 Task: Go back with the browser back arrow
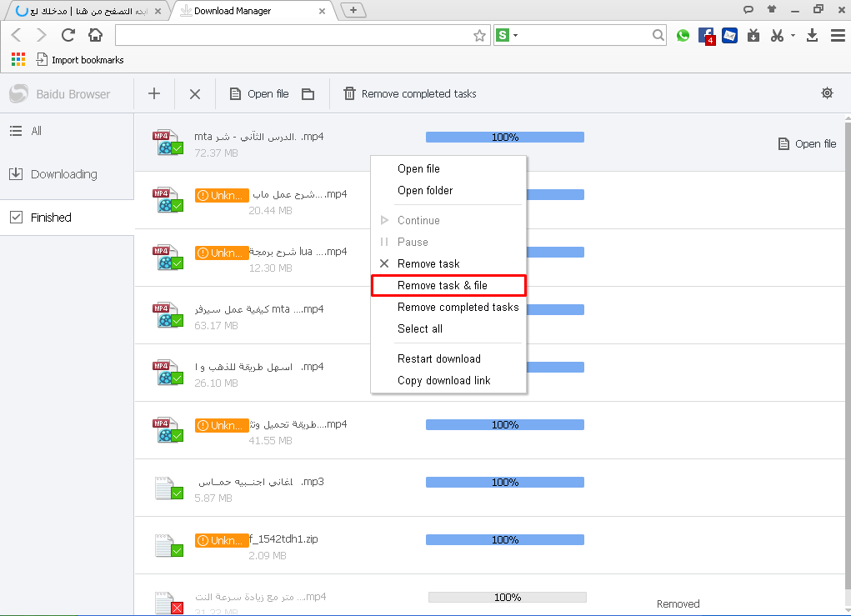coord(17,35)
